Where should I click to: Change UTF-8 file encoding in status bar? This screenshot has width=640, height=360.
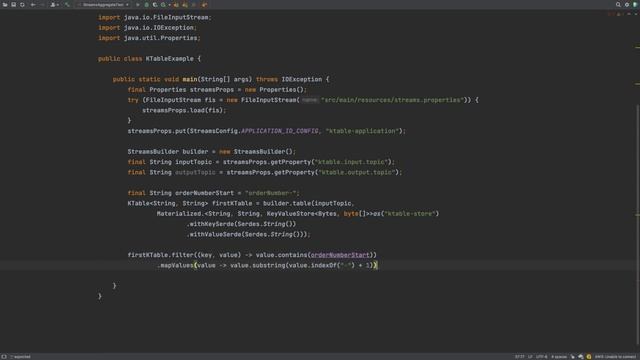(x=541, y=356)
